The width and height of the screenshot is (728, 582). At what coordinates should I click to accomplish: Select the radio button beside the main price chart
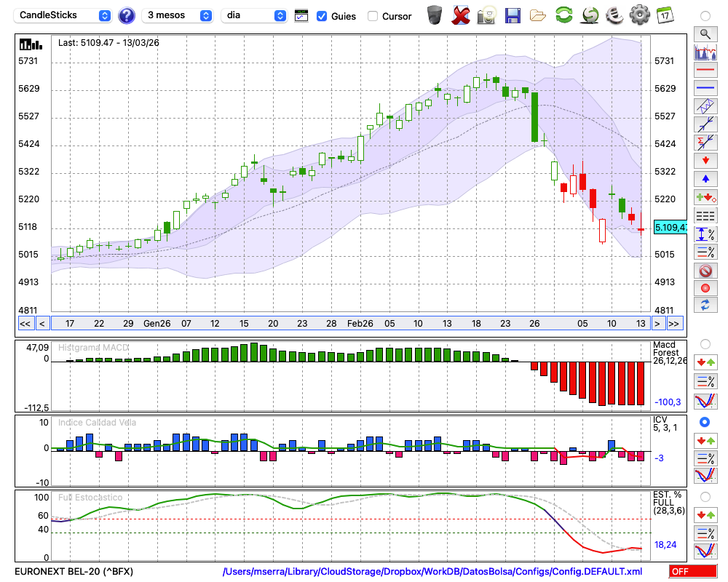click(x=705, y=16)
